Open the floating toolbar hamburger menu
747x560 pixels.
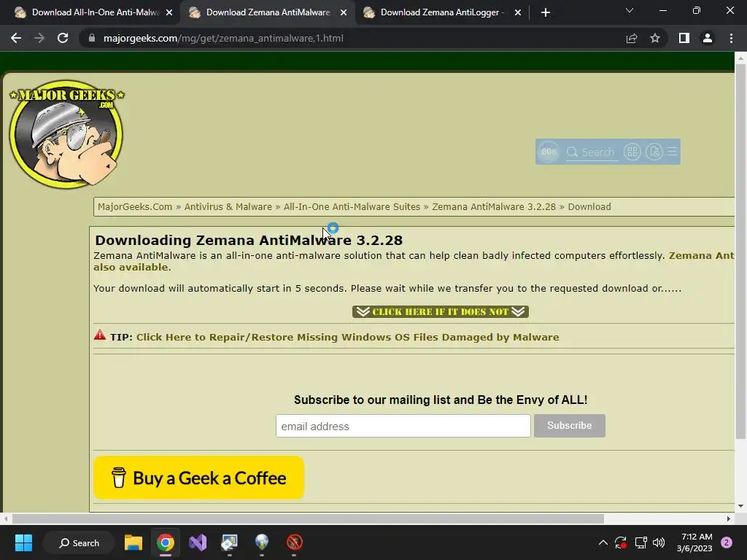pyautogui.click(x=672, y=152)
